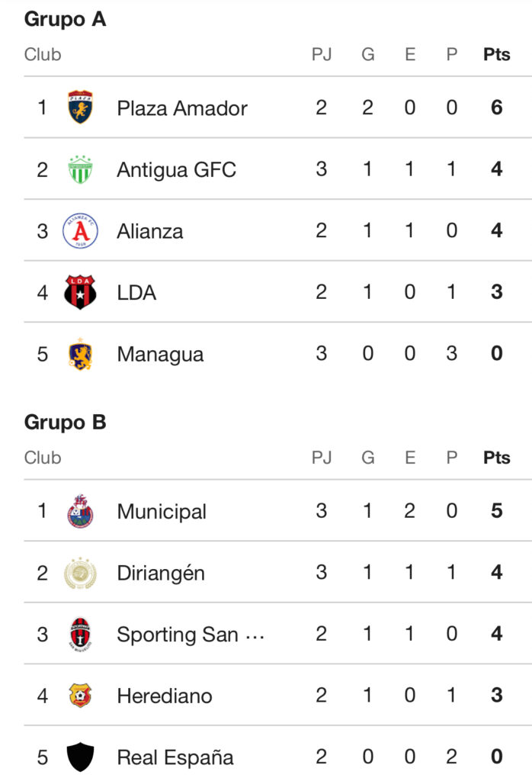Click the Antigua GFC green crest

(80, 169)
